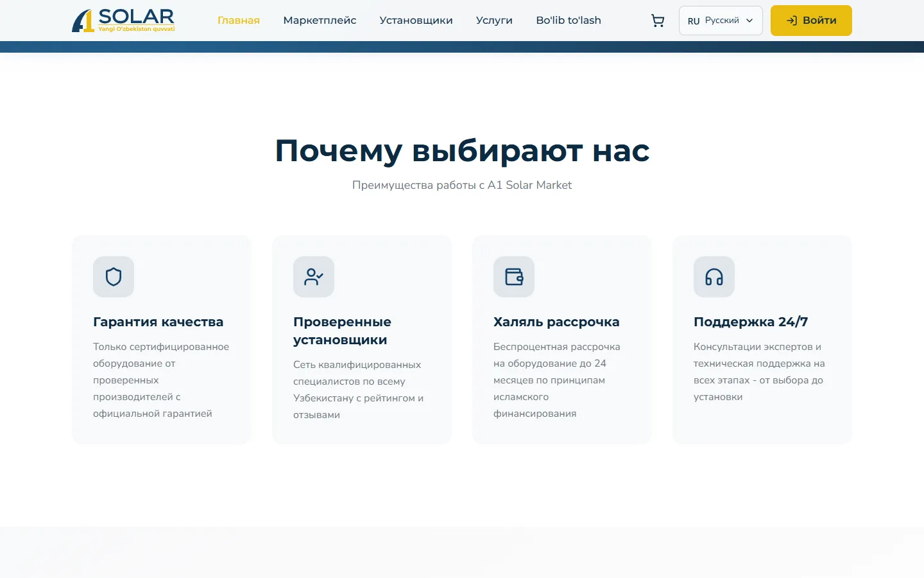Open the shopping cart icon
The image size is (924, 578).
tap(658, 21)
